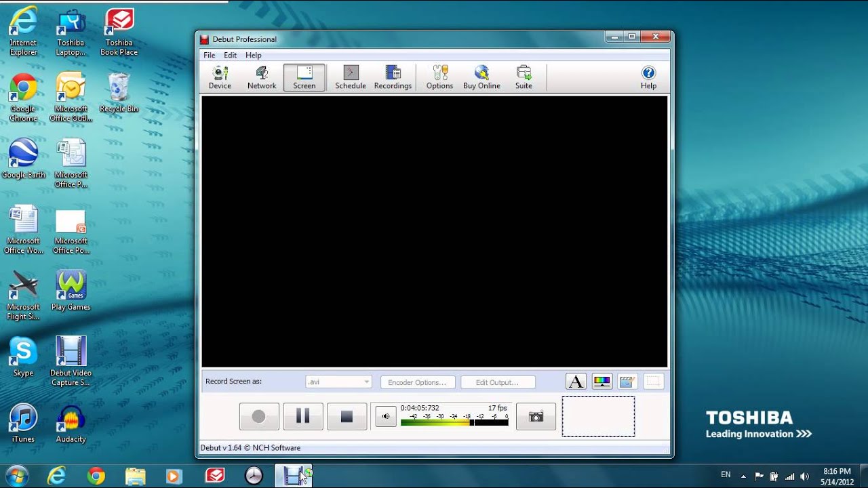
Task: Click the black video preview area
Action: click(435, 232)
